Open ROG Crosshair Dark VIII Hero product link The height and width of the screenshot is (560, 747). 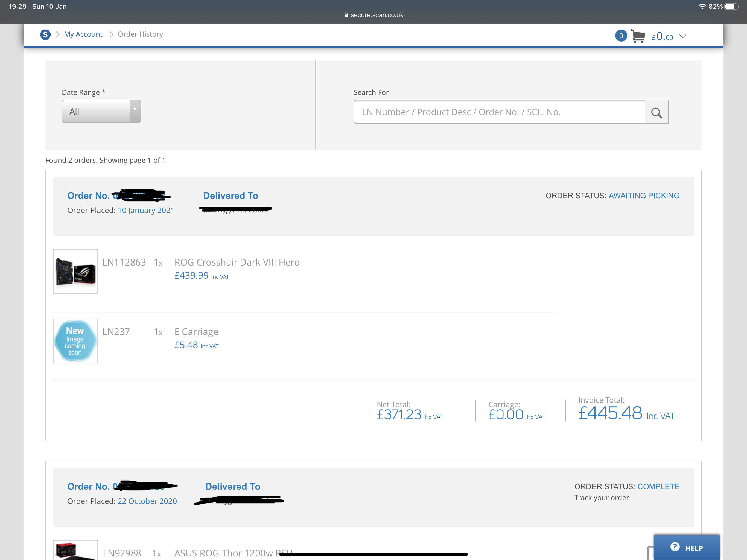coord(237,262)
